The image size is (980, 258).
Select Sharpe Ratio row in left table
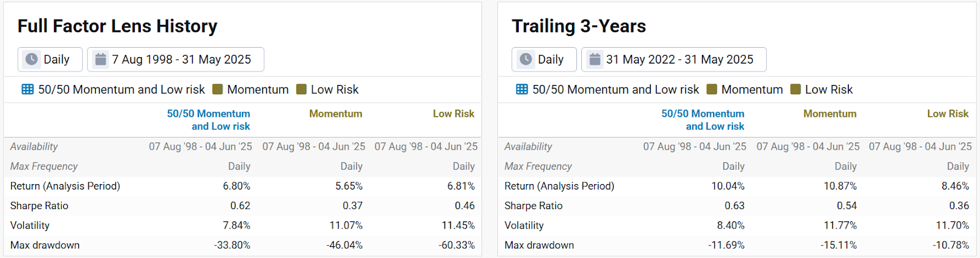pos(39,206)
